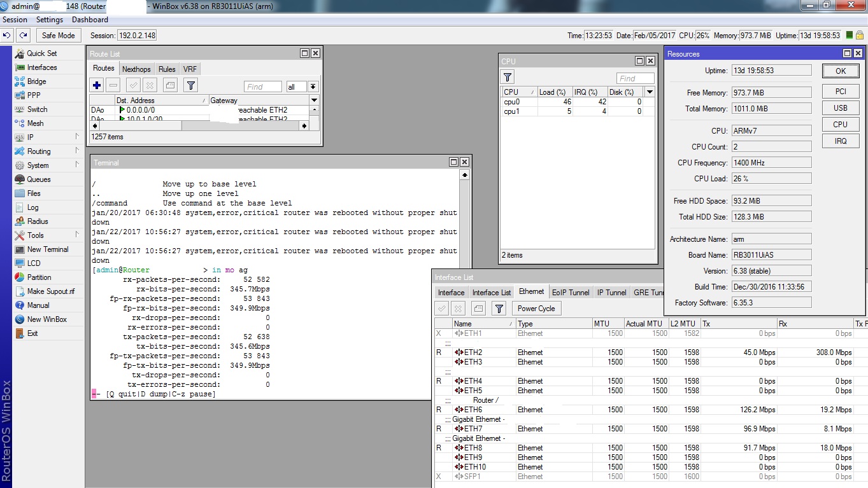Toggle Safe Mode
The width and height of the screenshot is (868, 488).
tap(59, 36)
